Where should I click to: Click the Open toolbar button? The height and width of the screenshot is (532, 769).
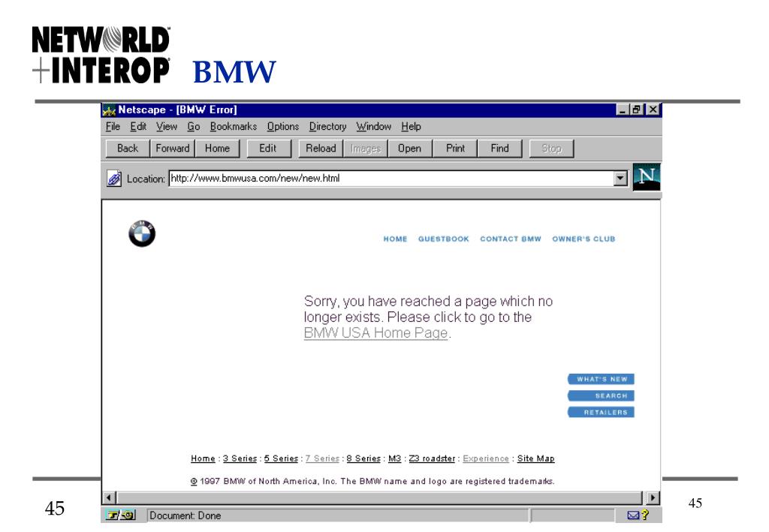[x=409, y=149]
